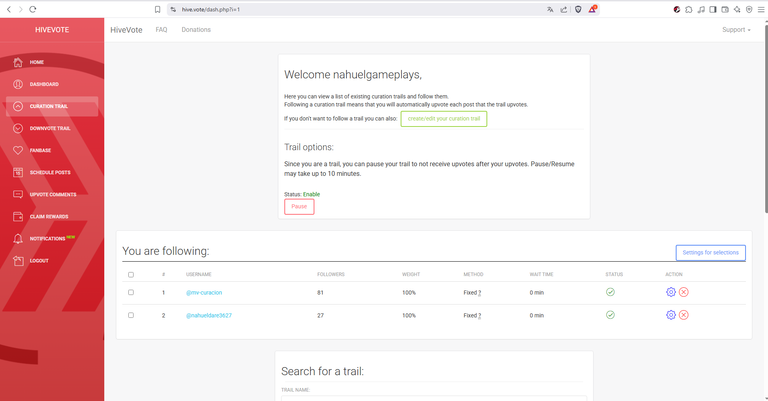Click the page vertical scrollbar
Viewport: 768px width, 401px height.
766,118
